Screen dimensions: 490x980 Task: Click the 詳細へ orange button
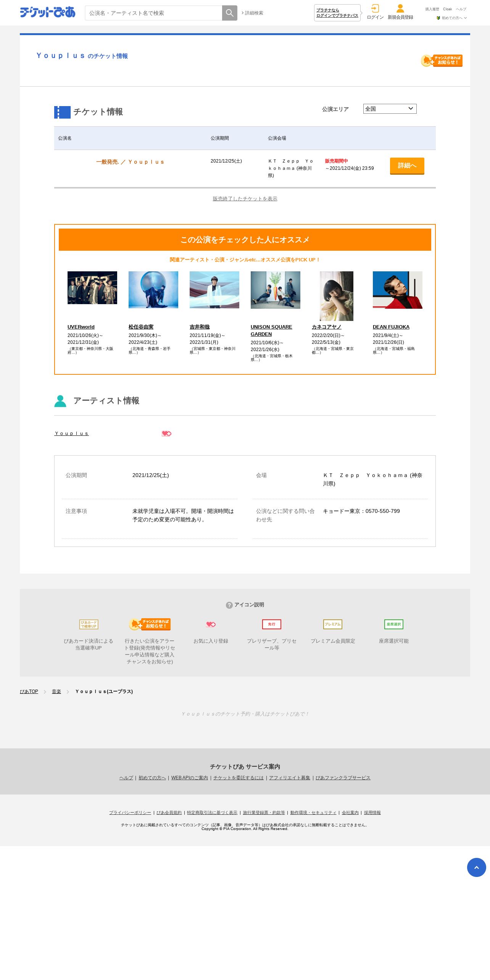coord(407,166)
